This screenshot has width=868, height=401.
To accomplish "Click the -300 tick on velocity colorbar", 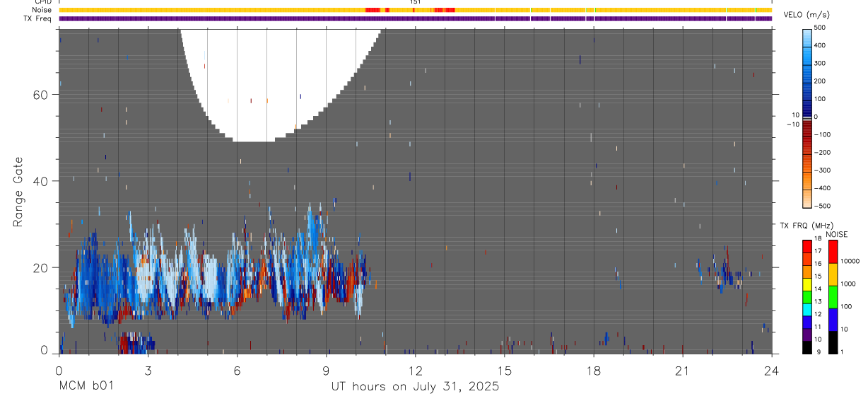I will point(821,170).
